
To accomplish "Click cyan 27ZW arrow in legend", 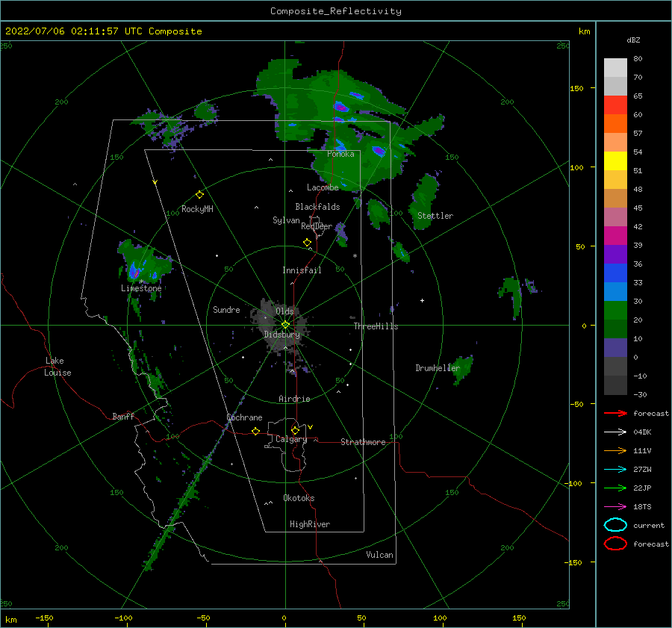I will pyautogui.click(x=615, y=470).
